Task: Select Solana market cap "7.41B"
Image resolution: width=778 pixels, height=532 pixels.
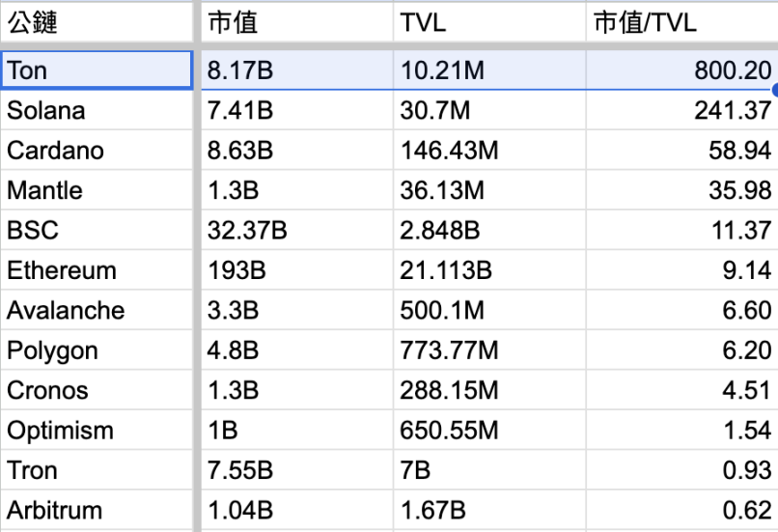Action: click(x=296, y=110)
